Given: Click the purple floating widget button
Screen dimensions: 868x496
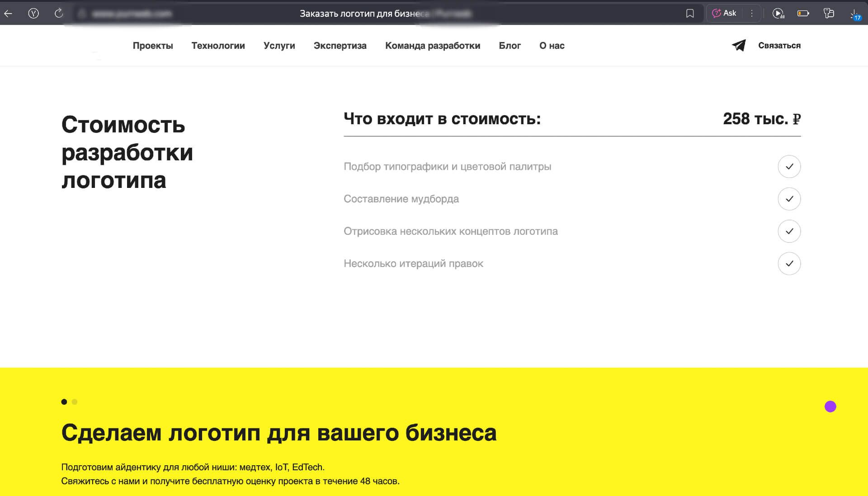Looking at the screenshot, I should (x=830, y=407).
